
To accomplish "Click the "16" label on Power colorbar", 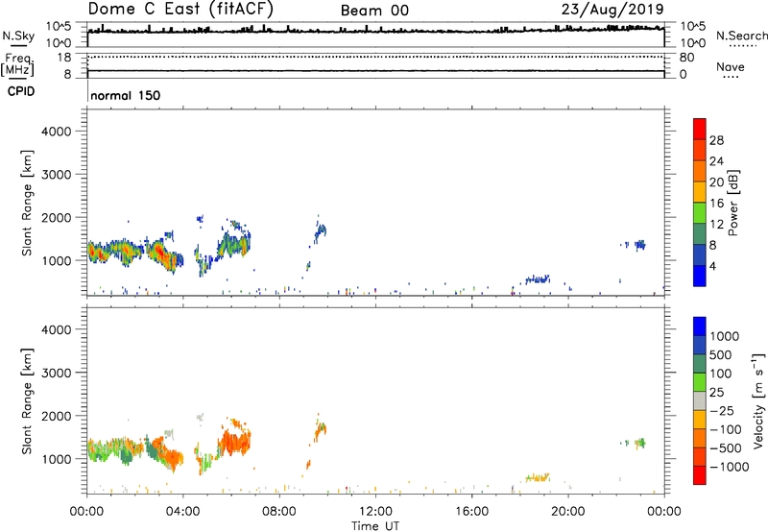I will click(x=716, y=204).
